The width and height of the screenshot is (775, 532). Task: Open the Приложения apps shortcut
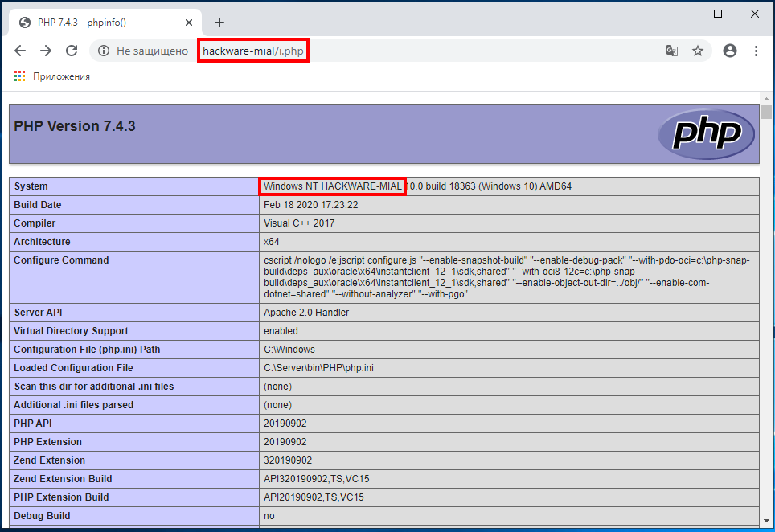(x=52, y=76)
